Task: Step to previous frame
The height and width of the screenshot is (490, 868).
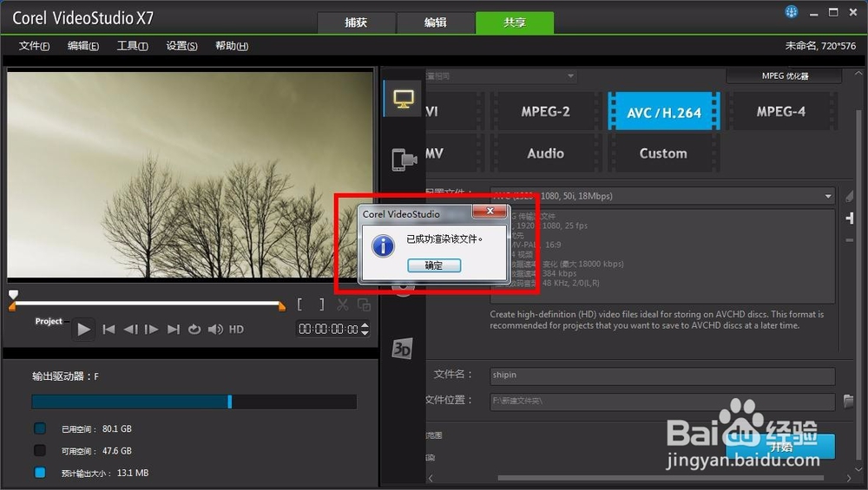Action: [130, 330]
